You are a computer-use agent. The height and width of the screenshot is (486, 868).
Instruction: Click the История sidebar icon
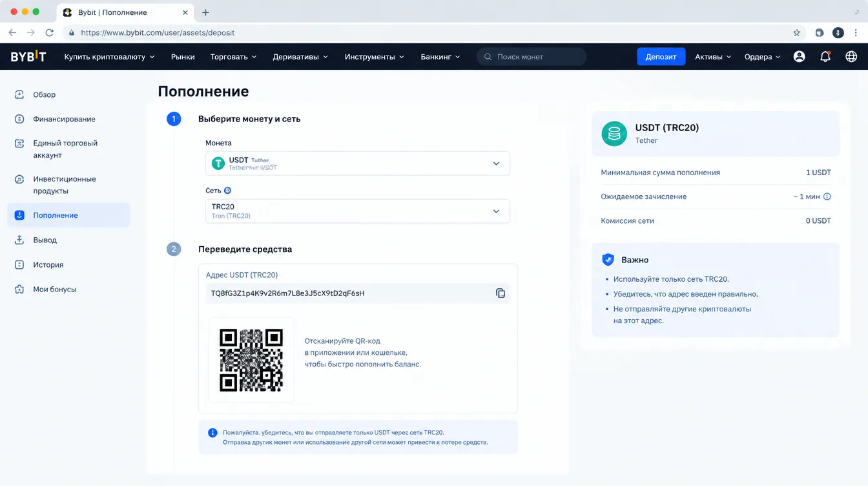[19, 264]
